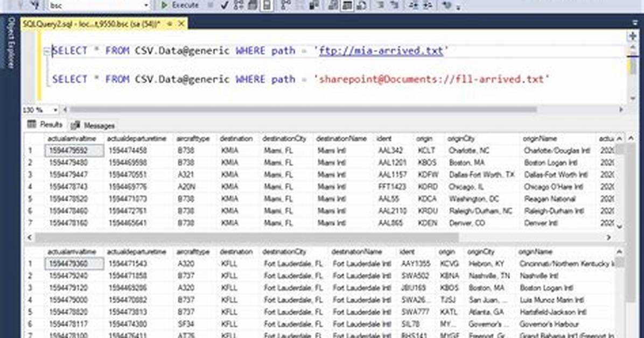Click the Comment out selected lines icon

click(x=381, y=5)
